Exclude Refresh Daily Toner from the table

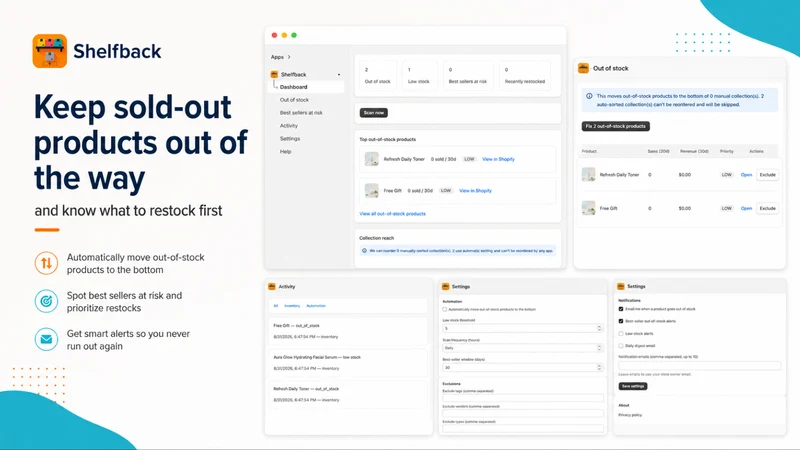click(x=767, y=174)
